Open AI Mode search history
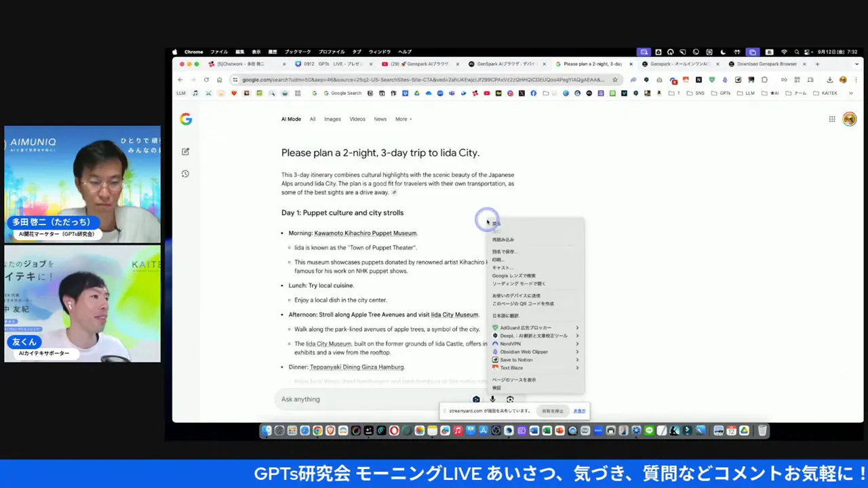The image size is (868, 488). coord(185,174)
